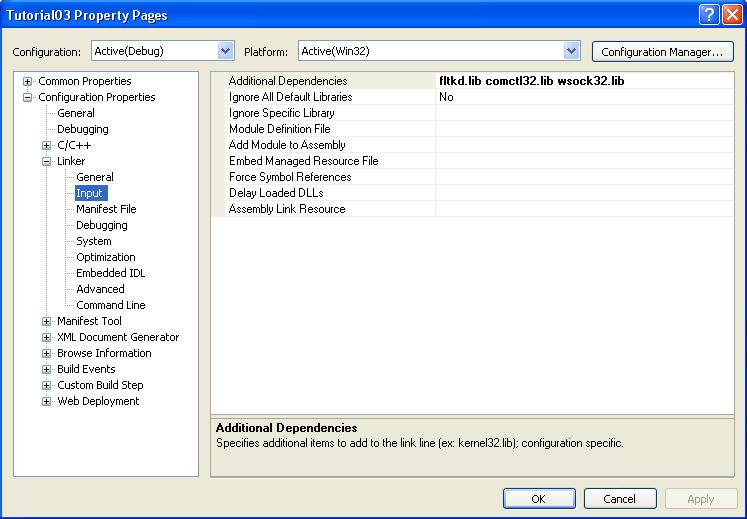747x519 pixels.
Task: Select Embedded IDL under Linker
Action: [111, 273]
